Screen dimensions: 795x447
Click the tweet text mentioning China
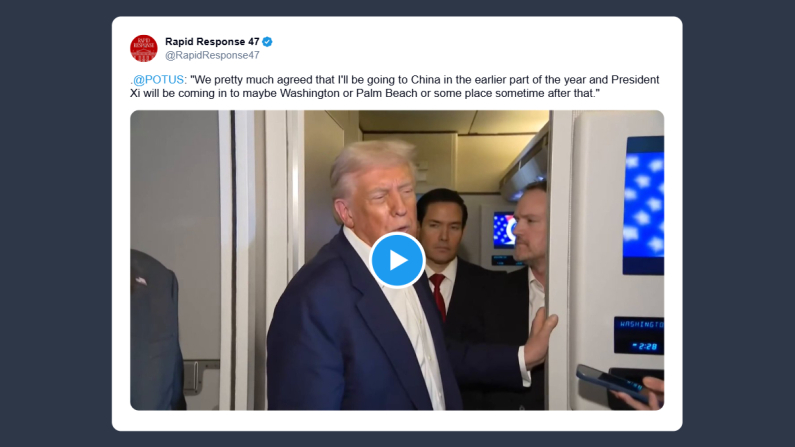pos(394,86)
